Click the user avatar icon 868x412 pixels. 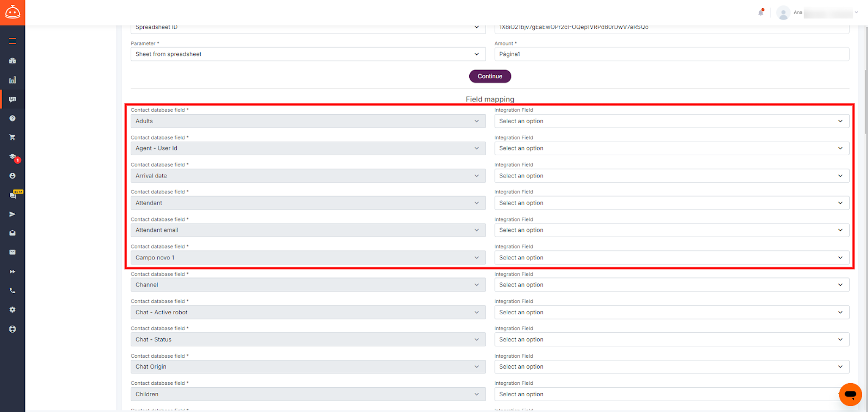click(783, 12)
